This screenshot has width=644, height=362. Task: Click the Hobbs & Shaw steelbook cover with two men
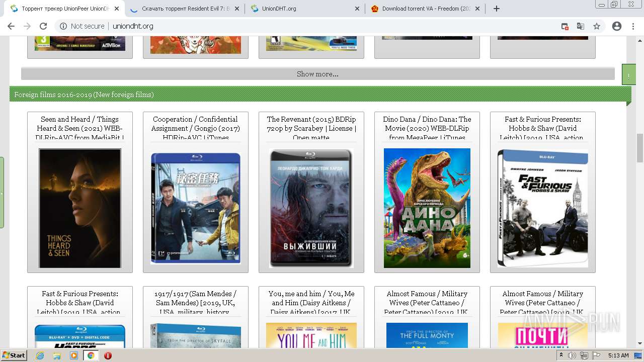click(x=543, y=208)
